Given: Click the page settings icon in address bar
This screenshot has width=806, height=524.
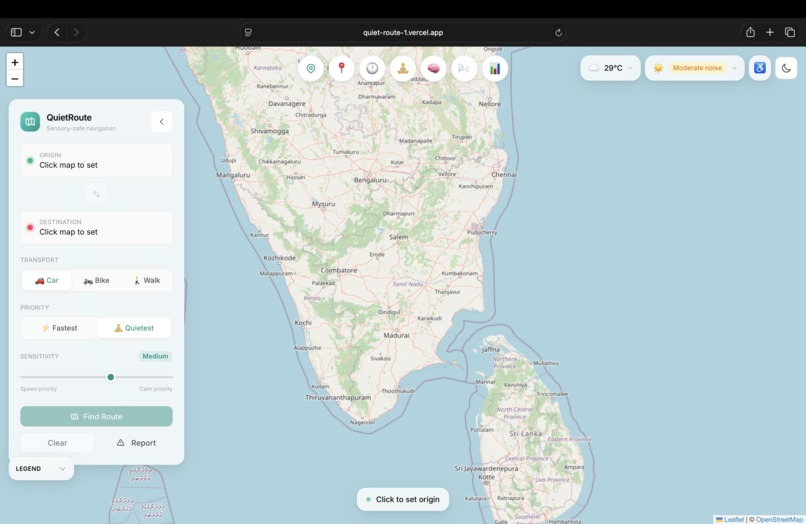Looking at the screenshot, I should point(248,32).
